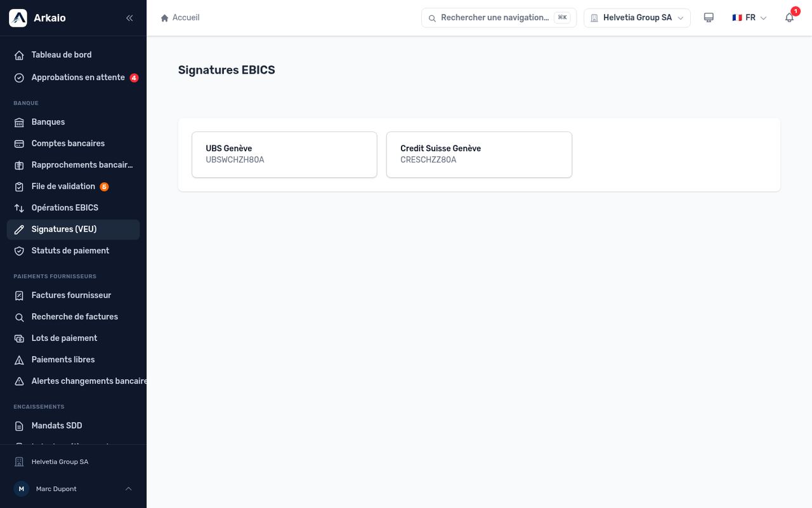Click the Signatures (VEU) pen icon

click(19, 229)
